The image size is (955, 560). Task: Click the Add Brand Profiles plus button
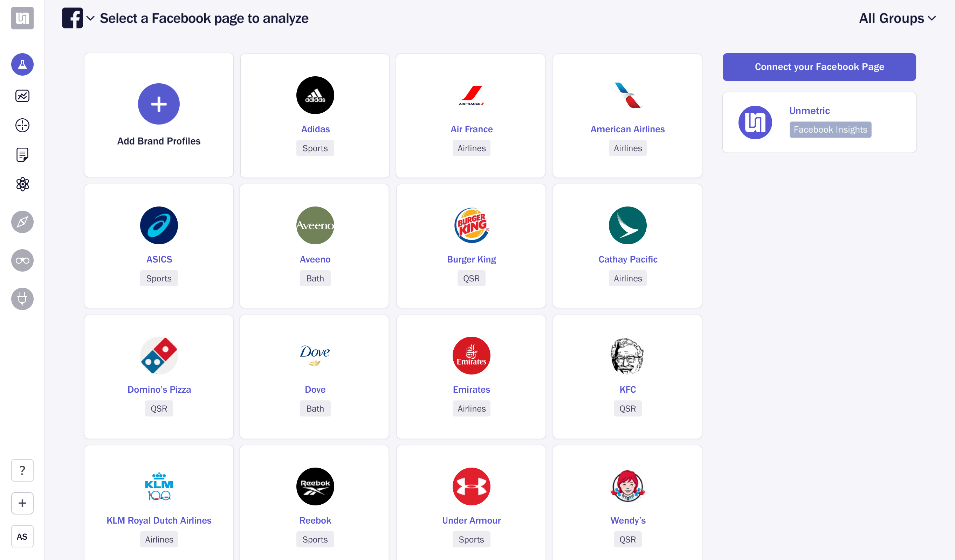tap(158, 104)
